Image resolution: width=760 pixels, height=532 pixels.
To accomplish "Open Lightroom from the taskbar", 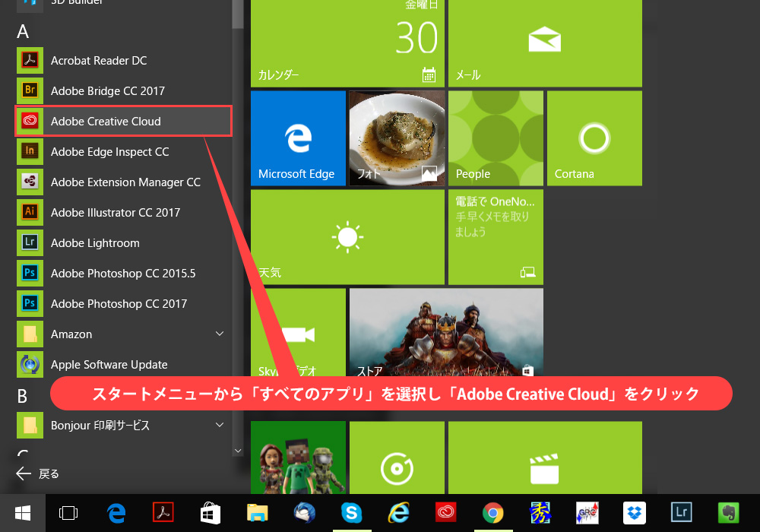I will [x=681, y=513].
